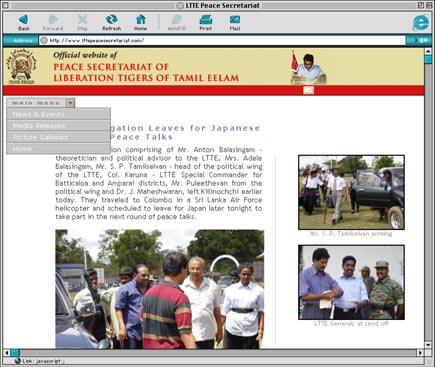Image resolution: width=435 pixels, height=367 pixels.
Task: Click the Back toolbar icon
Action: pos(24,20)
